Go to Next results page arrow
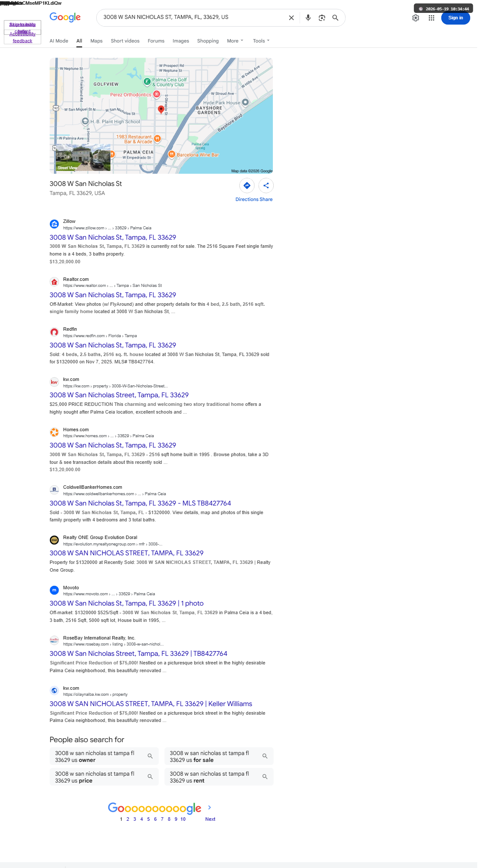 tap(210, 812)
